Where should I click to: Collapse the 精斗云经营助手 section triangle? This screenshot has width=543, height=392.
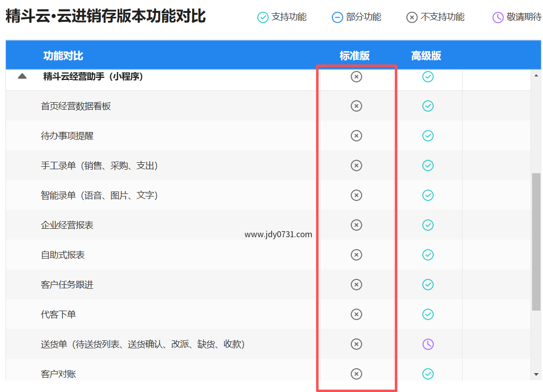pos(22,76)
